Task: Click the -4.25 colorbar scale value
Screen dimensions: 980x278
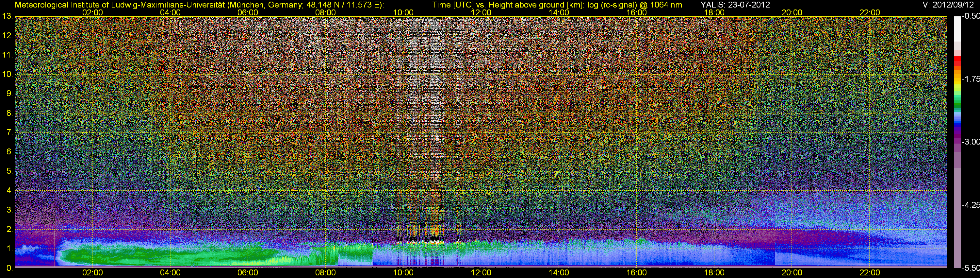Action: coord(971,205)
